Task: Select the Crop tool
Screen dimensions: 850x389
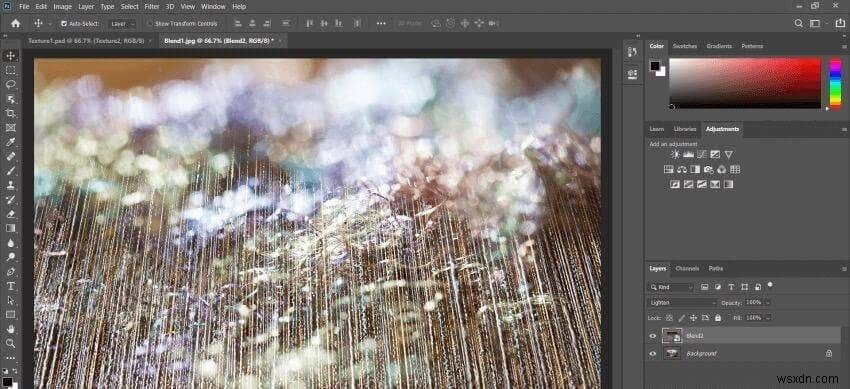Action: 10,113
